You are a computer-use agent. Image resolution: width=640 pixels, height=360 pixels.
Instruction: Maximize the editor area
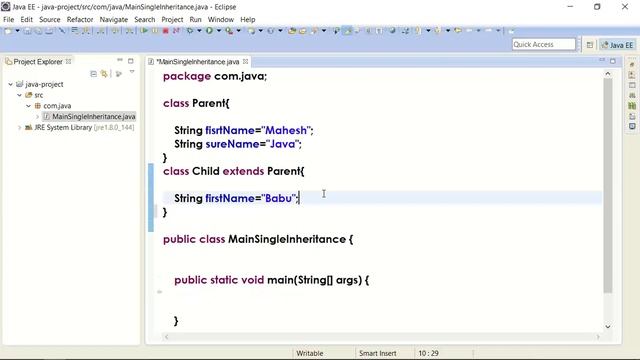[x=613, y=61]
